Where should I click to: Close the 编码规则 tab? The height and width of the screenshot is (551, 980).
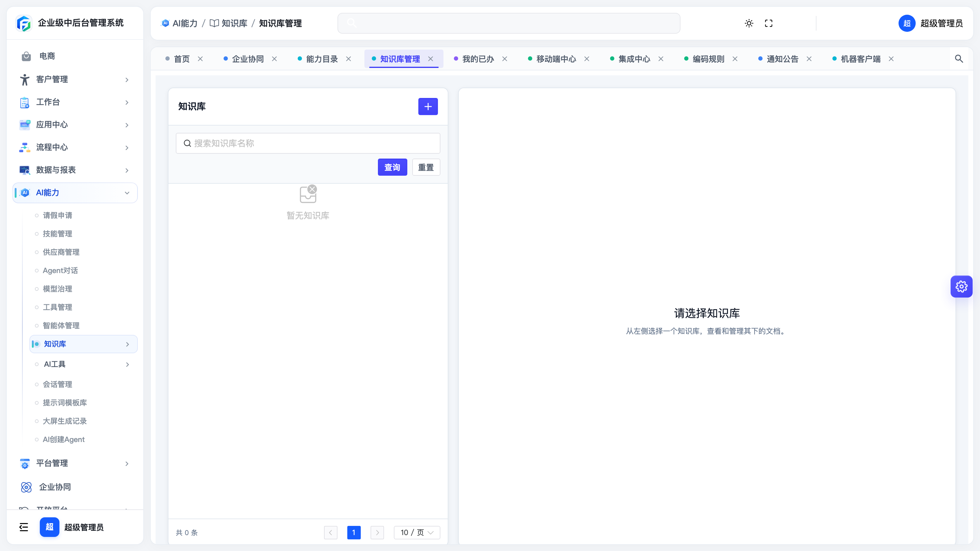click(735, 59)
